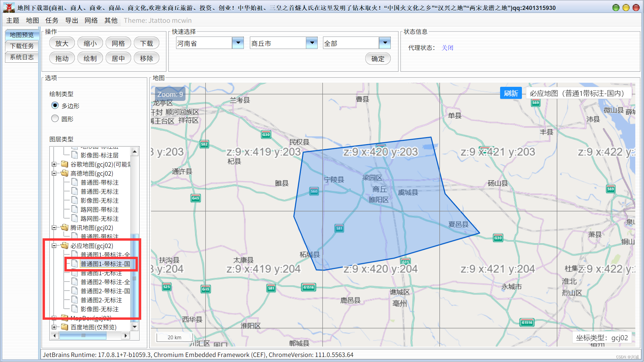
Task: Select the 圆形 drawing type radio
Action: click(55, 119)
